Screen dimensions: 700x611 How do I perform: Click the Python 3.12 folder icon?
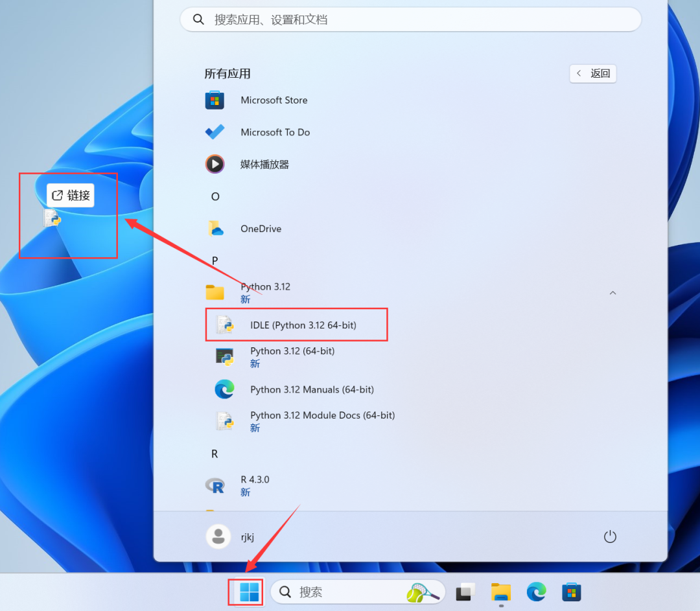[x=215, y=293]
